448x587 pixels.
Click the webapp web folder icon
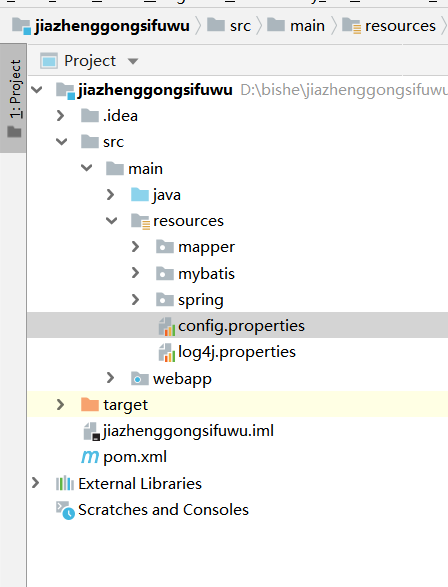pyautogui.click(x=140, y=378)
